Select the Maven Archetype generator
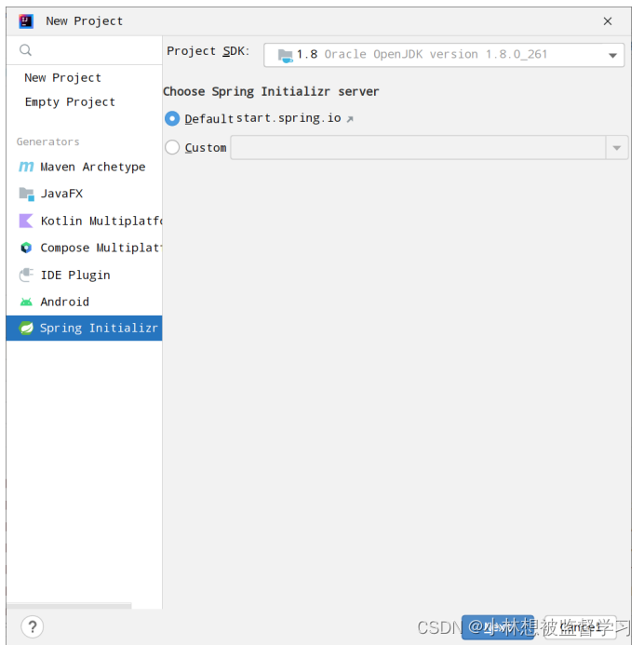This screenshot has height=645, width=644. coord(85,167)
